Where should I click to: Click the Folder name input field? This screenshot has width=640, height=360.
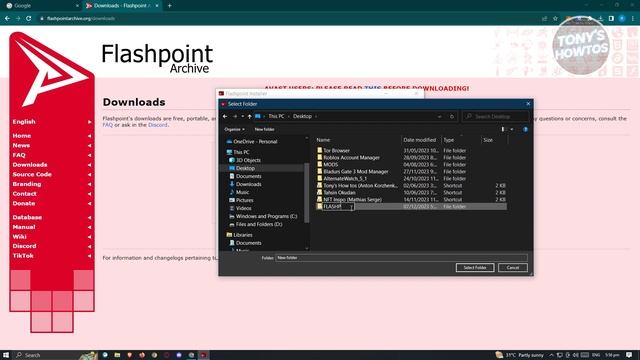[401, 258]
